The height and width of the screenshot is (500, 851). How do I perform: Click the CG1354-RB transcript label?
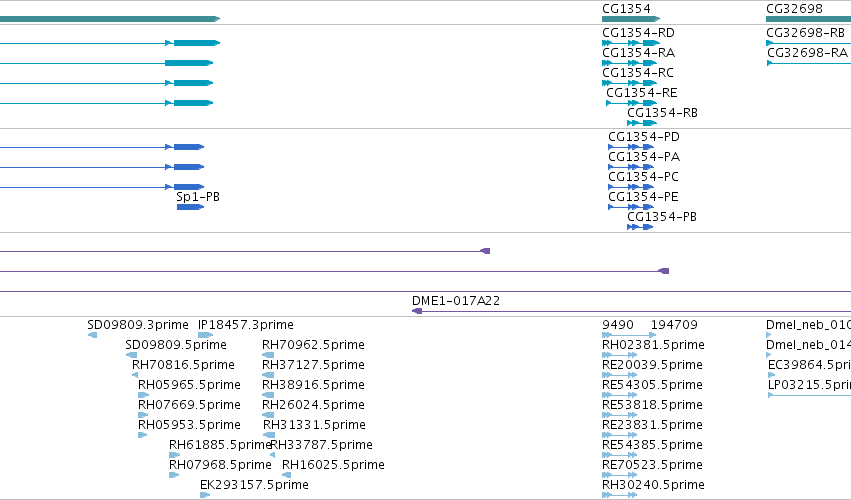click(662, 113)
